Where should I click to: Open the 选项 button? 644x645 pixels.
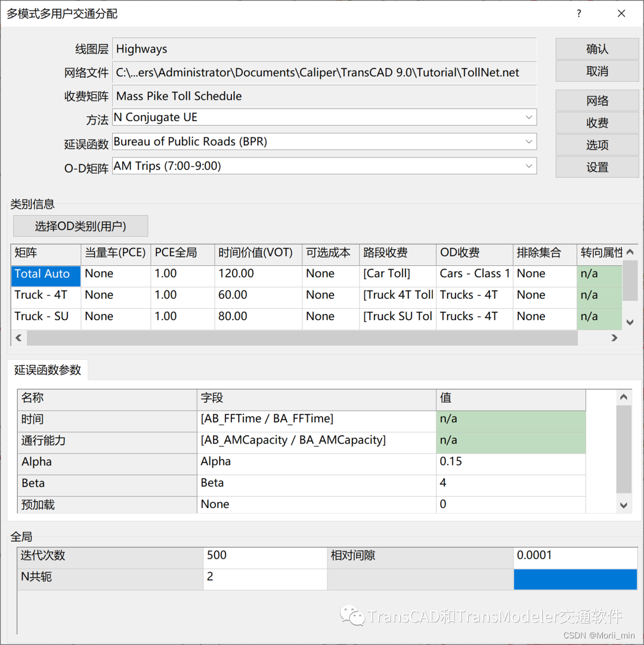596,145
